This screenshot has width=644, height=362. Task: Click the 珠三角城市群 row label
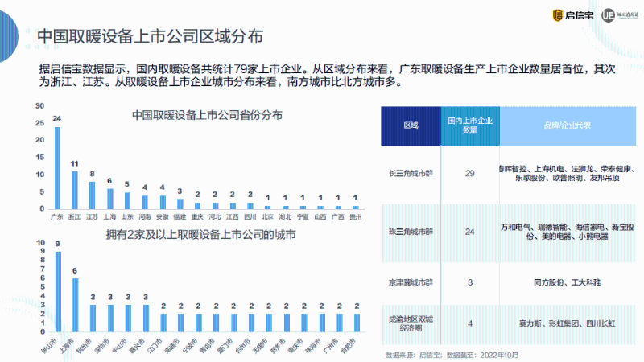click(411, 232)
